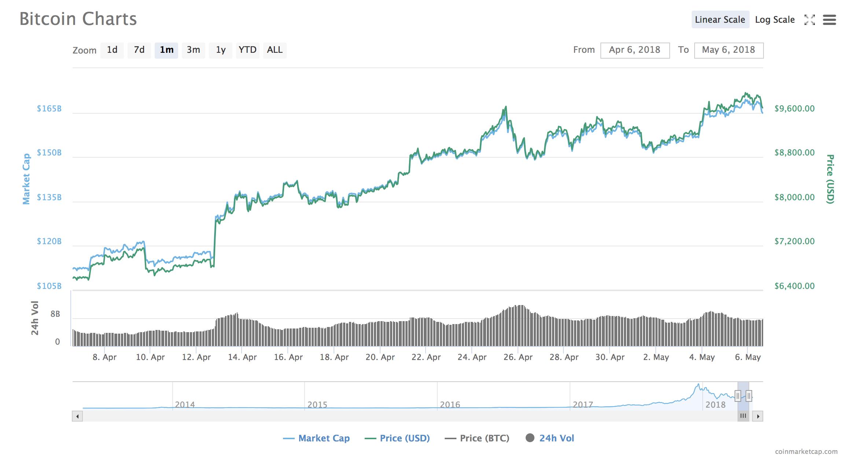Image resolution: width=868 pixels, height=470 pixels.
Task: Click the navigator scrollbar thumb
Action: [x=743, y=416]
